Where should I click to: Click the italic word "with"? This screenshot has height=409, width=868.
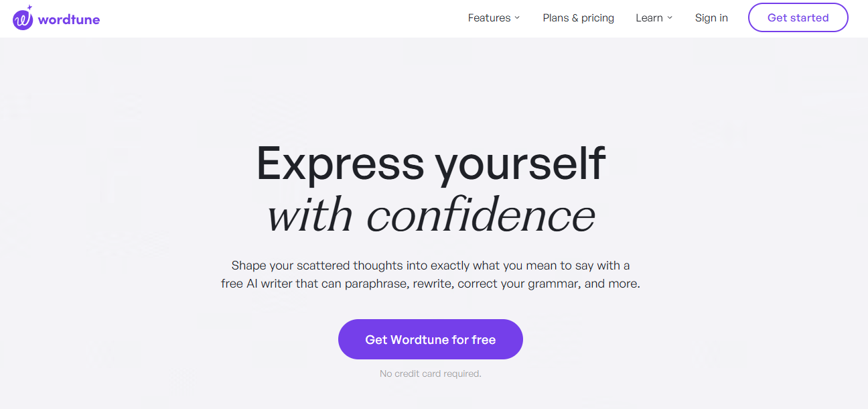click(310, 216)
